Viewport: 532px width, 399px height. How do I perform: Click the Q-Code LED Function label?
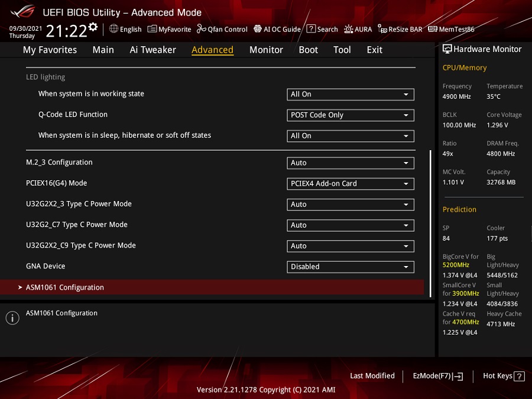click(x=73, y=115)
